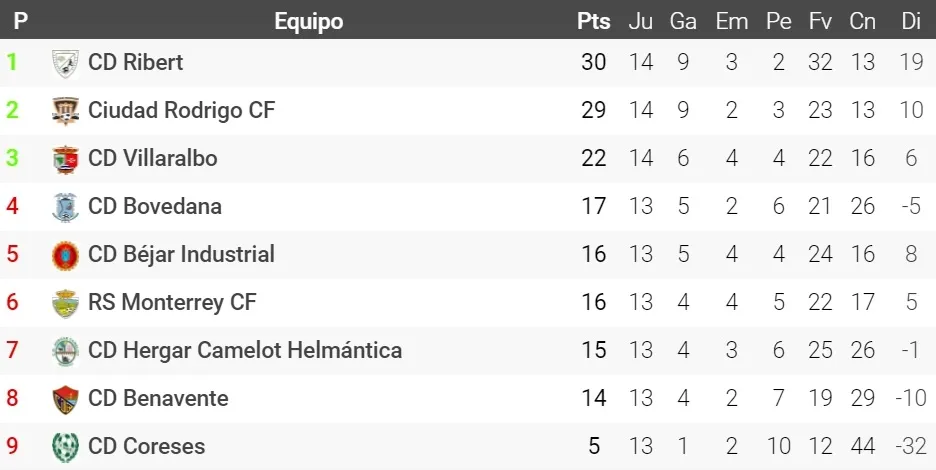Click the CD Hergar Camelot Helmántica crest
This screenshot has height=470, width=936.
tap(65, 351)
